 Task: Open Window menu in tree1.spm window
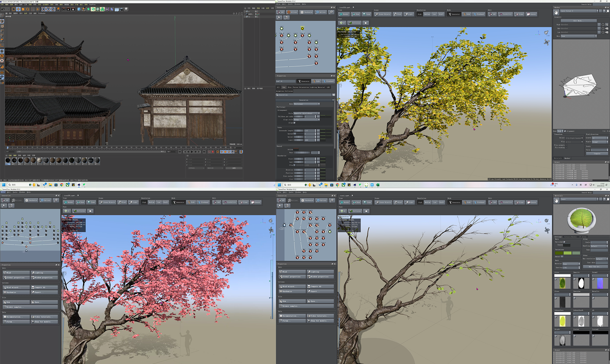[x=298, y=192]
